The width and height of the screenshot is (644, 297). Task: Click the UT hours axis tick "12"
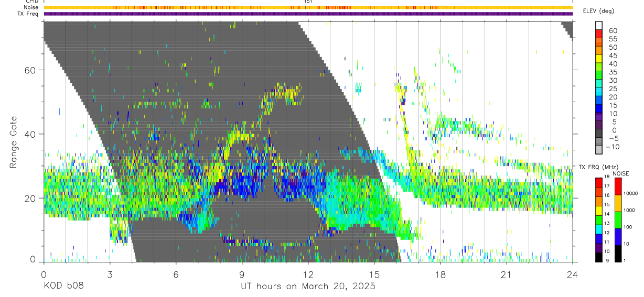point(308,274)
